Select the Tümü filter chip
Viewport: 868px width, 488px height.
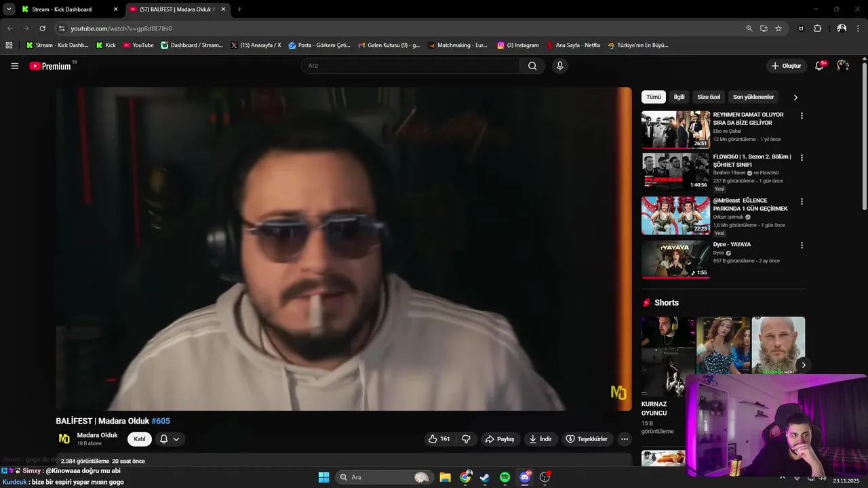pyautogui.click(x=654, y=97)
